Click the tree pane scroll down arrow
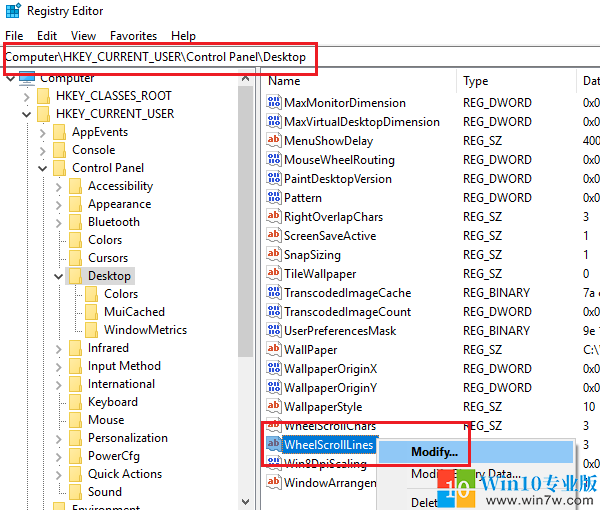The width and height of the screenshot is (600, 510). pyautogui.click(x=245, y=501)
